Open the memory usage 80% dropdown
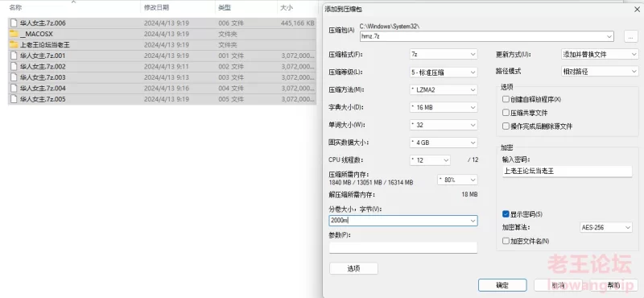This screenshot has height=298, width=644. pyautogui.click(x=457, y=180)
